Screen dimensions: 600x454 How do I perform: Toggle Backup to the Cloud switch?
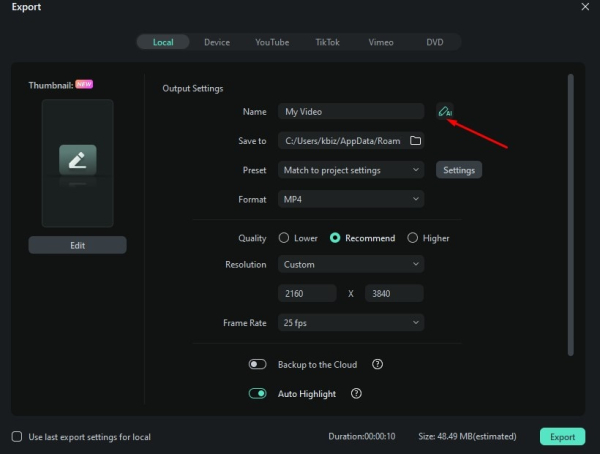258,365
